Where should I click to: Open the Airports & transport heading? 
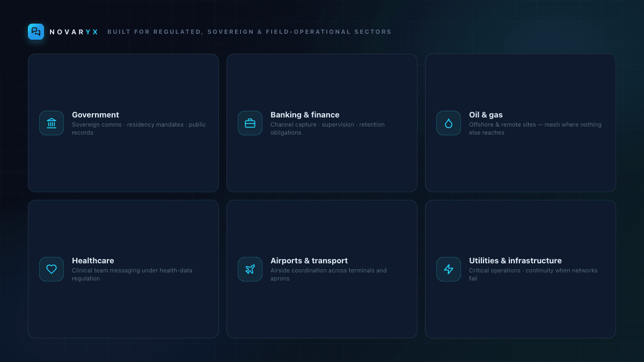pyautogui.click(x=309, y=261)
